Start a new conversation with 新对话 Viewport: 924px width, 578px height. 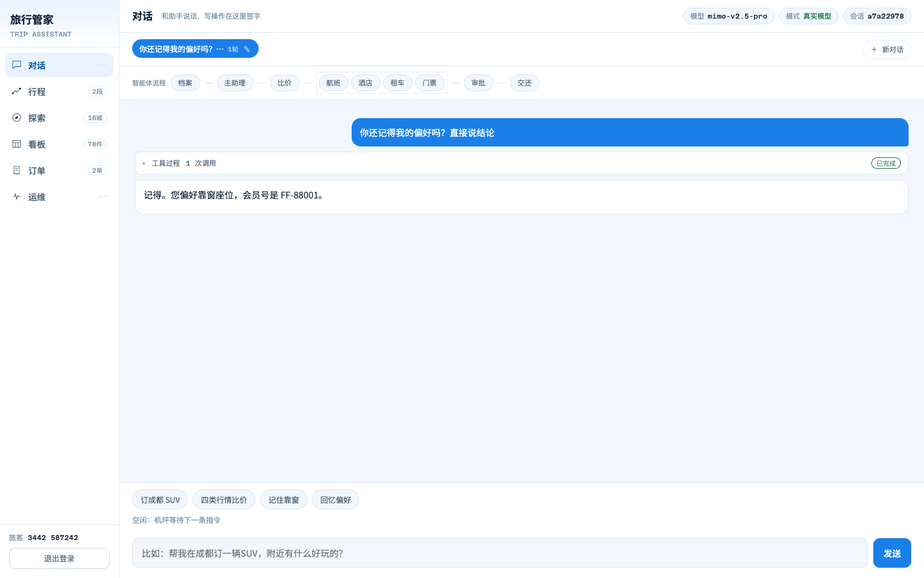tap(887, 49)
